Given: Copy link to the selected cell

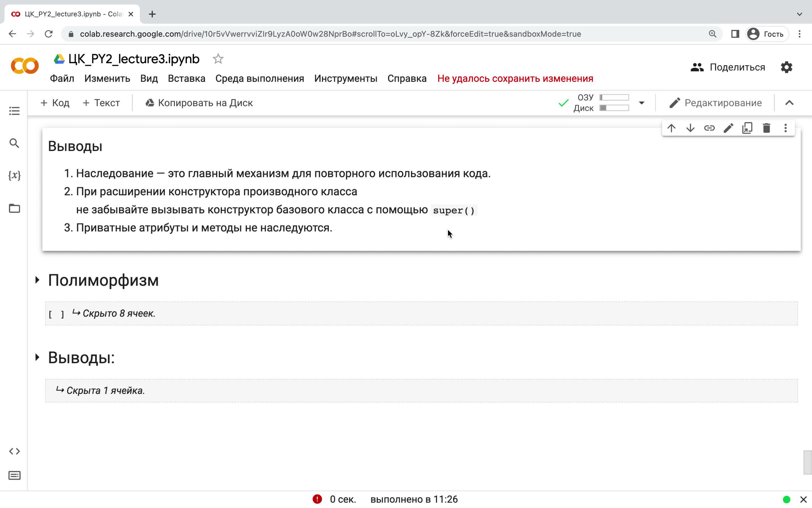Looking at the screenshot, I should click(x=709, y=128).
